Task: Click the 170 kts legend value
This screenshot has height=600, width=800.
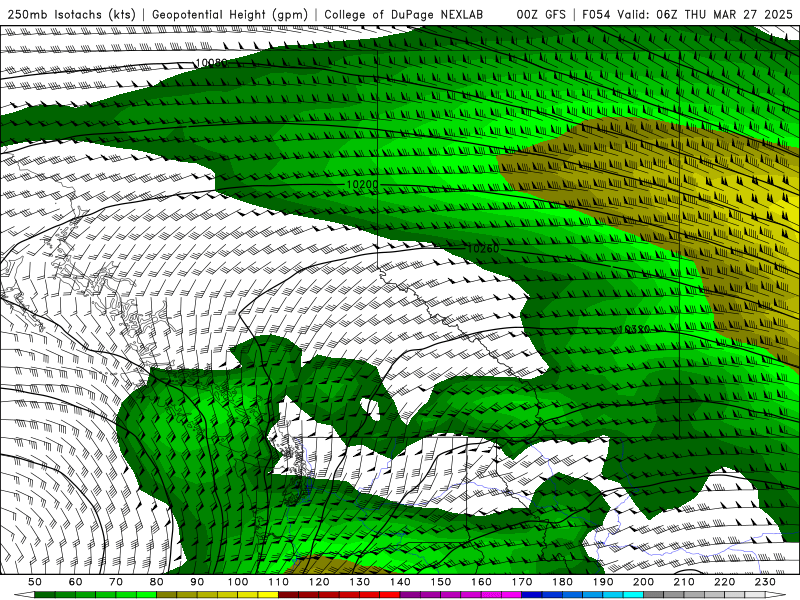Action: (x=522, y=582)
